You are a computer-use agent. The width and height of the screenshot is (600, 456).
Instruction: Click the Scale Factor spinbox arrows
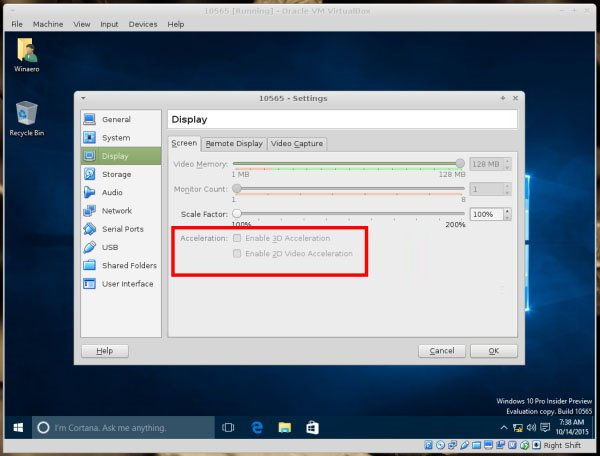click(508, 213)
